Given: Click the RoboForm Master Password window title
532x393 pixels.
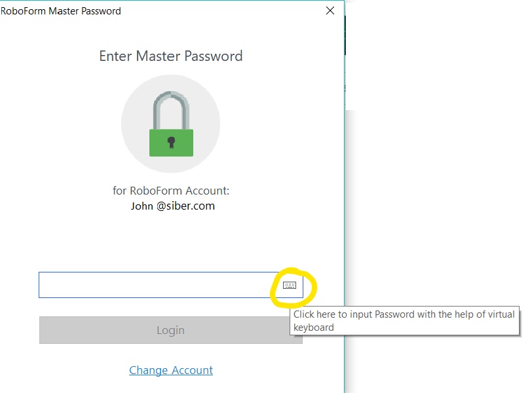Looking at the screenshot, I should tap(61, 11).
